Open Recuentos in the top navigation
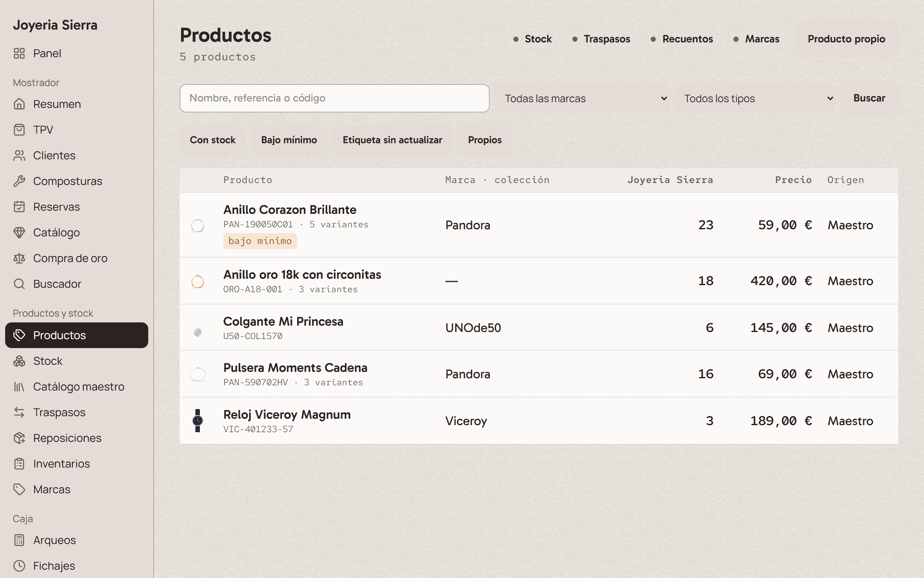Image resolution: width=924 pixels, height=578 pixels. pyautogui.click(x=682, y=39)
